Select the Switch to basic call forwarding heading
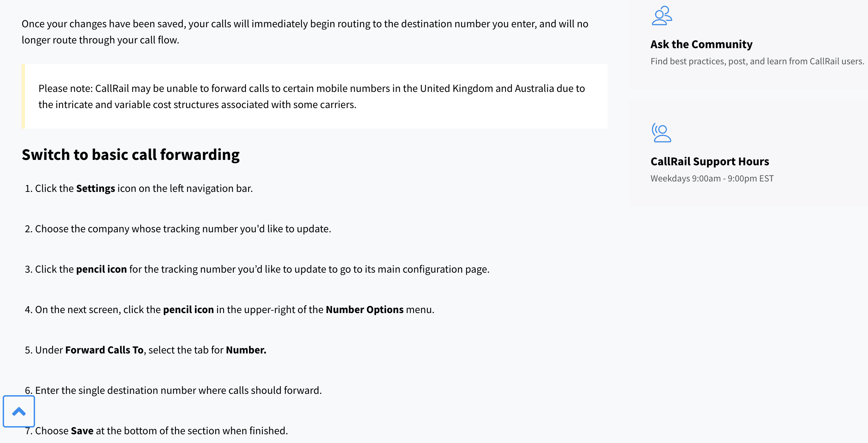Screen dimensions: 868x443 131,155
